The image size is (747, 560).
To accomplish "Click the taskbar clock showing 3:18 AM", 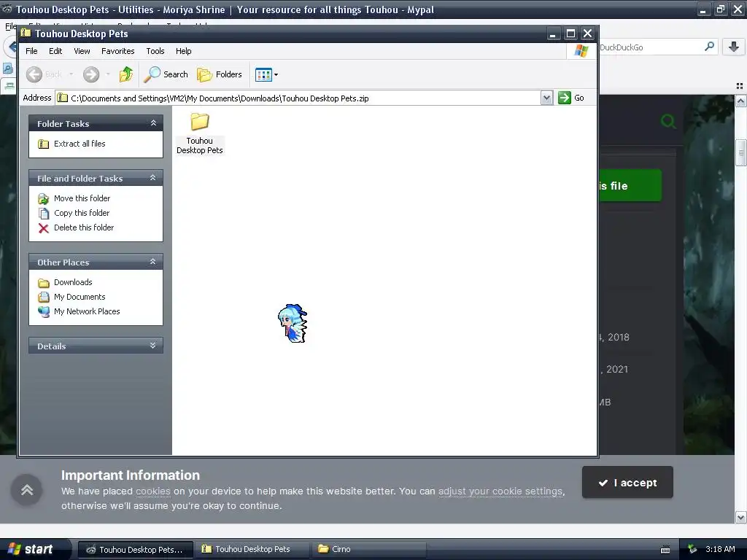I will 720,549.
